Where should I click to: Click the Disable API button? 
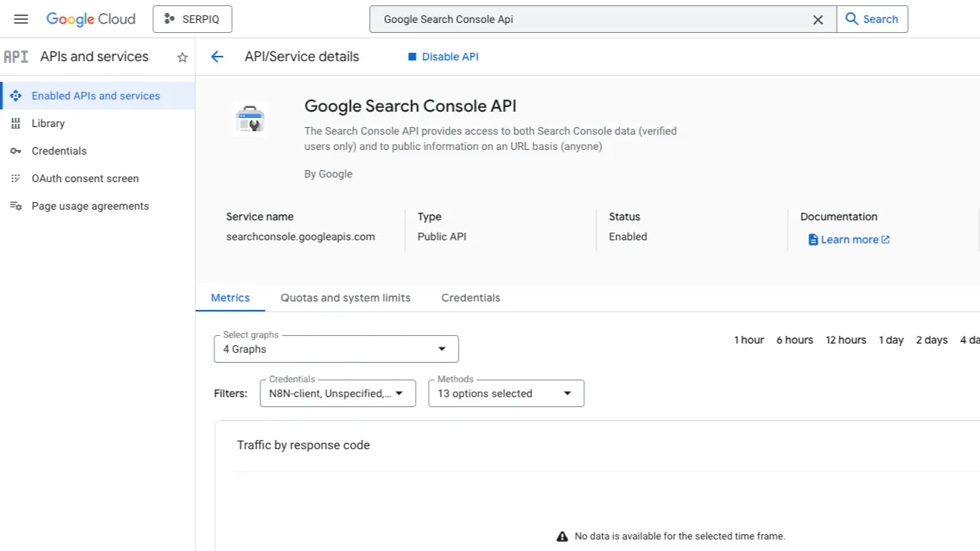pyautogui.click(x=443, y=57)
